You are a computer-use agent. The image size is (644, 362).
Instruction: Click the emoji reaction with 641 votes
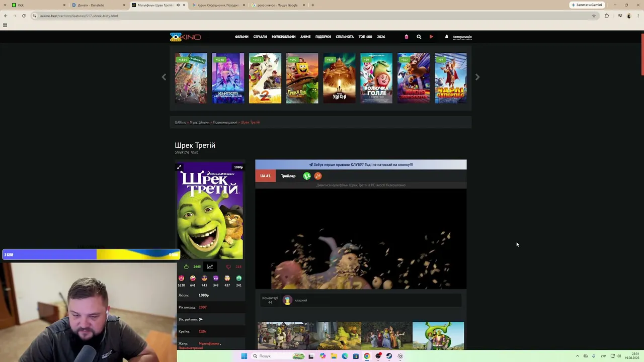[193, 278]
